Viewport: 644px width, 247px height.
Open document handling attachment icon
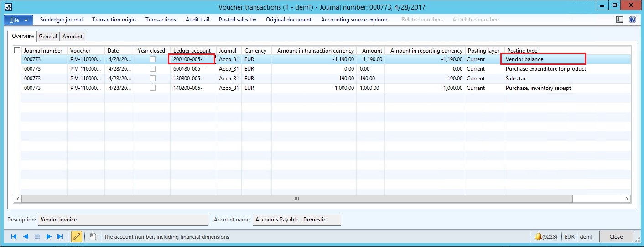[x=93, y=236]
